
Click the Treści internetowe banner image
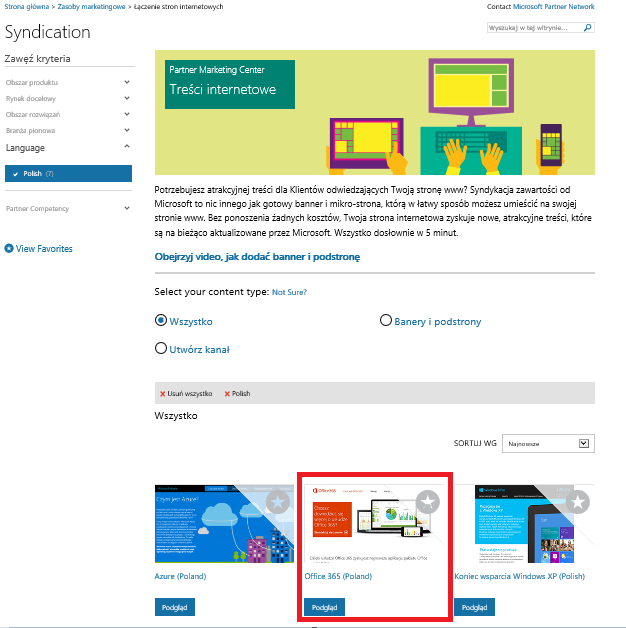pos(374,113)
